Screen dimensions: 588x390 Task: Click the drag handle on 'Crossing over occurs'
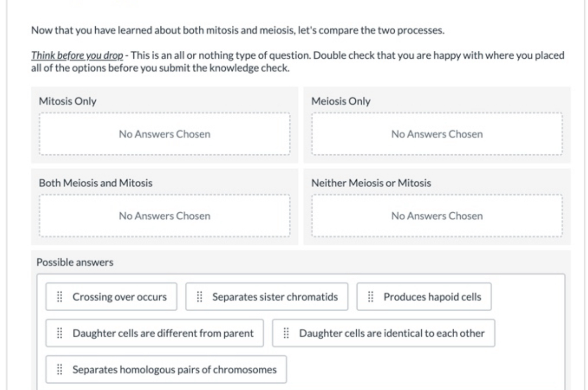(x=59, y=297)
